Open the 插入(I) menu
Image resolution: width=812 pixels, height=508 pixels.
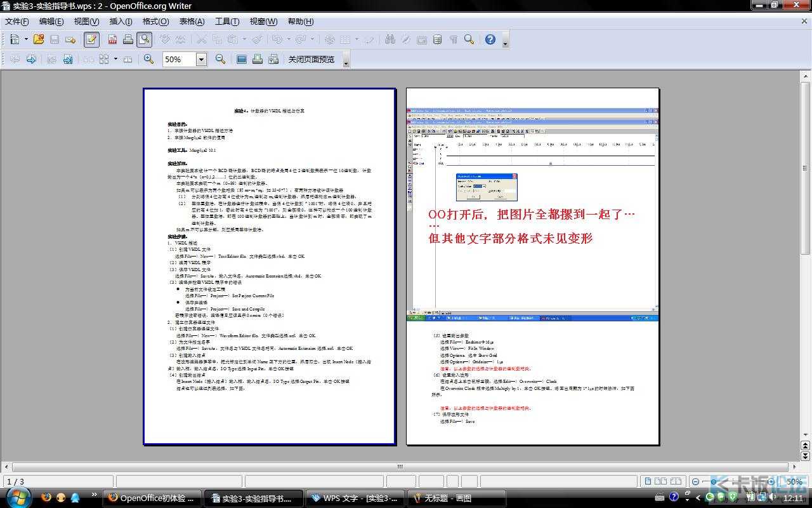[x=121, y=21]
